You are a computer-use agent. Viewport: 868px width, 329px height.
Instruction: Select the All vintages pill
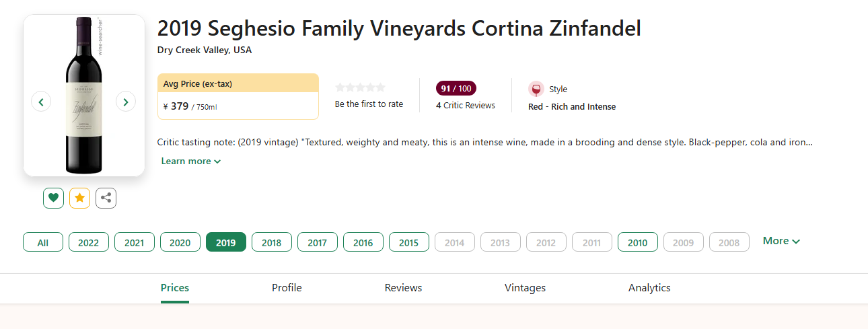point(43,242)
